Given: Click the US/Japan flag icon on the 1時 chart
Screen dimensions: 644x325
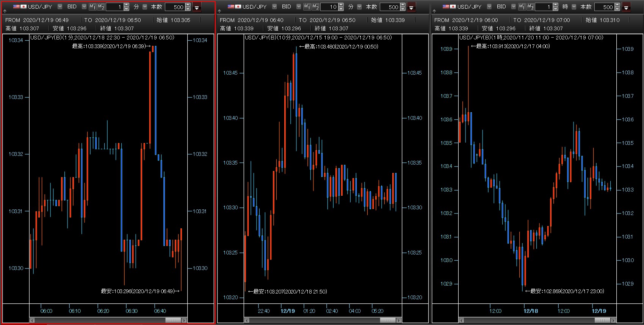Looking at the screenshot, I should click(449, 6).
